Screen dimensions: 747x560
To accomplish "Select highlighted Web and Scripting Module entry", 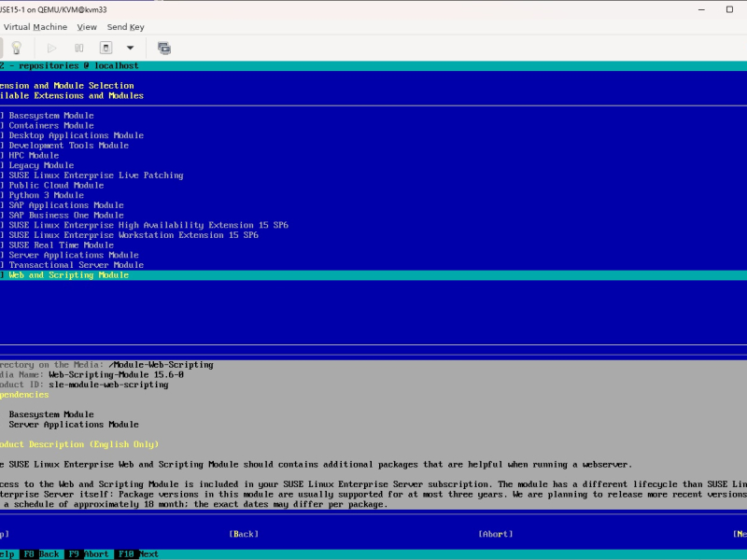I will (x=373, y=275).
